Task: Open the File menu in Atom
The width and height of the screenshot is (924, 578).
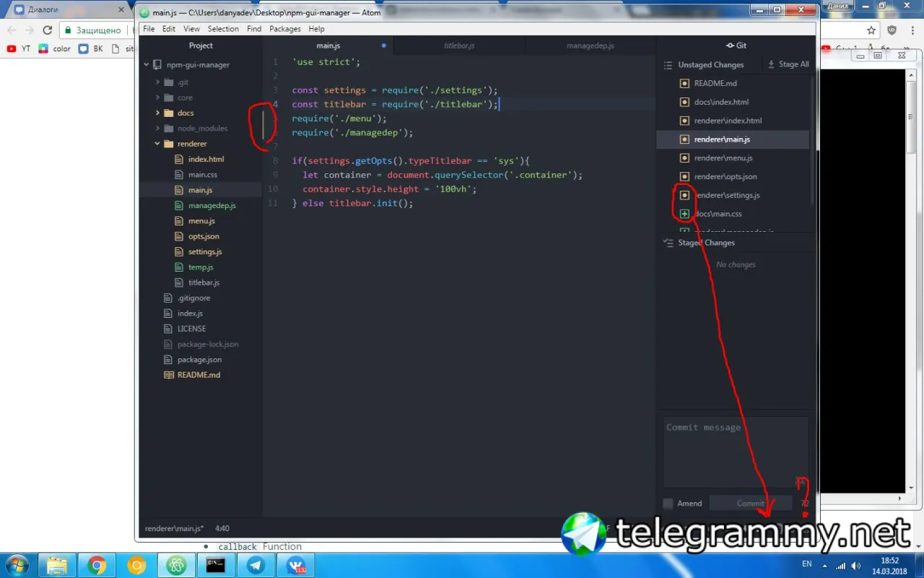Action: pos(149,29)
